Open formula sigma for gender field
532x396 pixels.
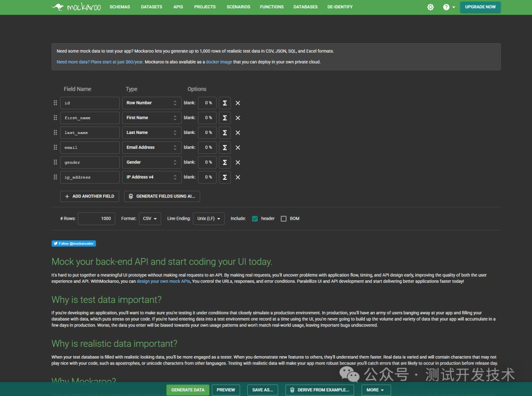coord(225,162)
